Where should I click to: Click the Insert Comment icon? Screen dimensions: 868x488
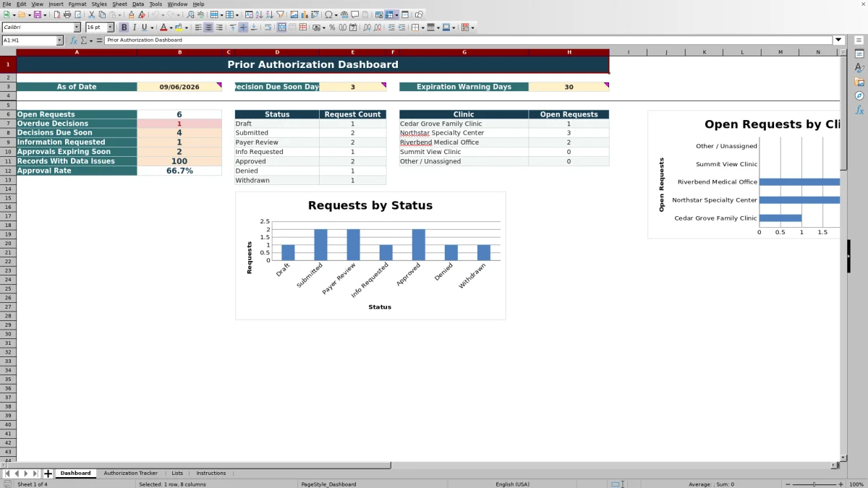click(x=354, y=14)
